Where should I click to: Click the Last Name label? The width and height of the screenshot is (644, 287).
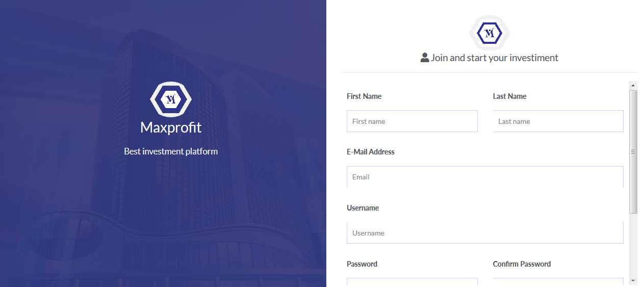click(509, 96)
